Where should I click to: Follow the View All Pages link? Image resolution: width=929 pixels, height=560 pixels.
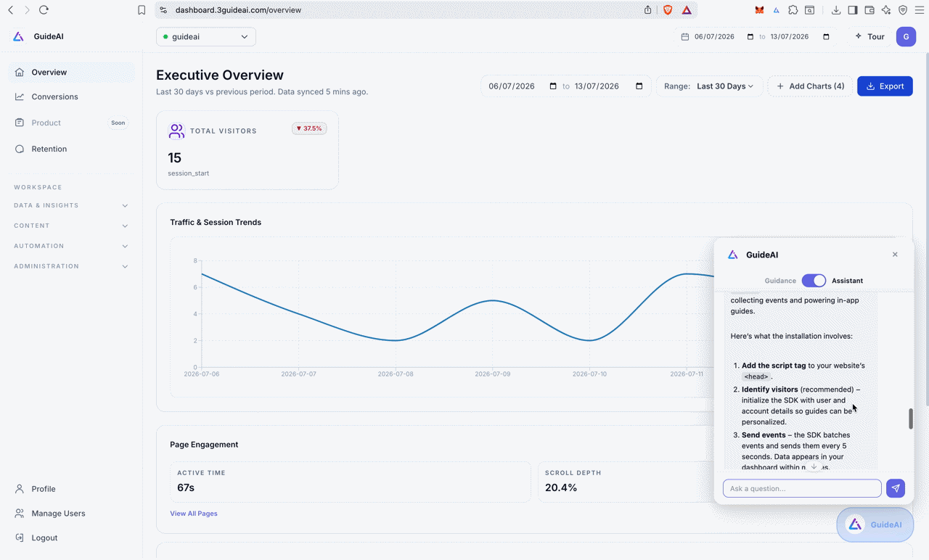coord(194,514)
